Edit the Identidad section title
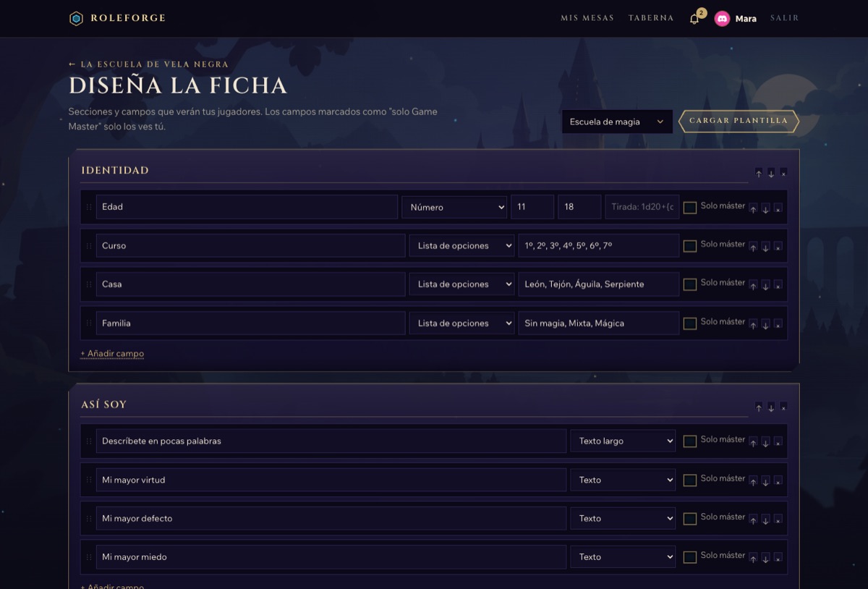The height and width of the screenshot is (589, 868). pos(414,171)
